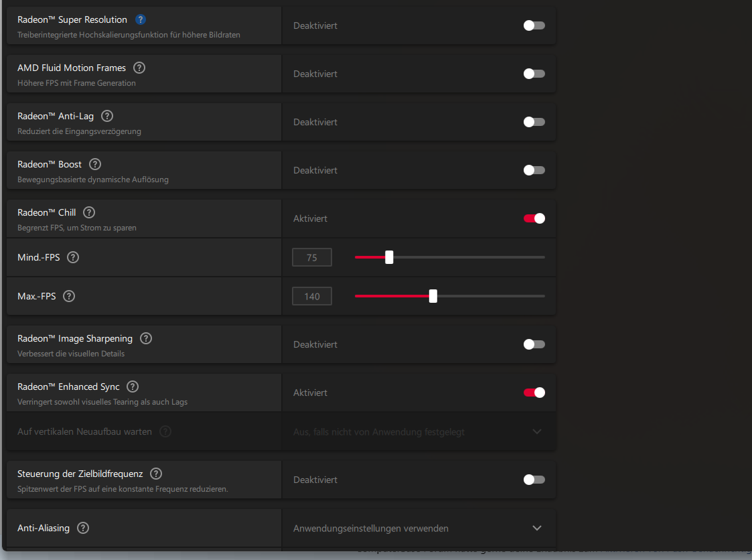Click the 'Reduziert die Eingangsverzögerung' description
The width and height of the screenshot is (752, 560).
[x=79, y=131]
